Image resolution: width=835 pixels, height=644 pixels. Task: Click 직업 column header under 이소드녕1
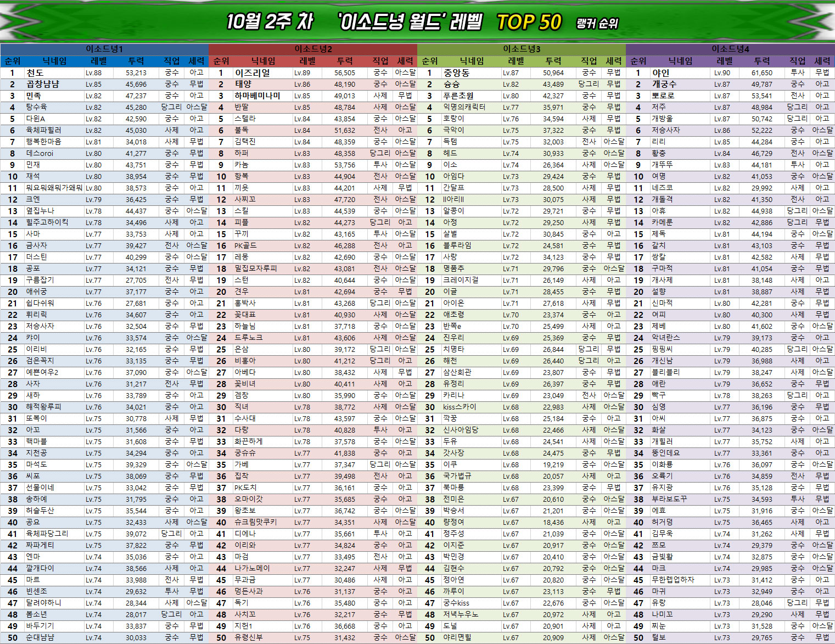pos(172,61)
